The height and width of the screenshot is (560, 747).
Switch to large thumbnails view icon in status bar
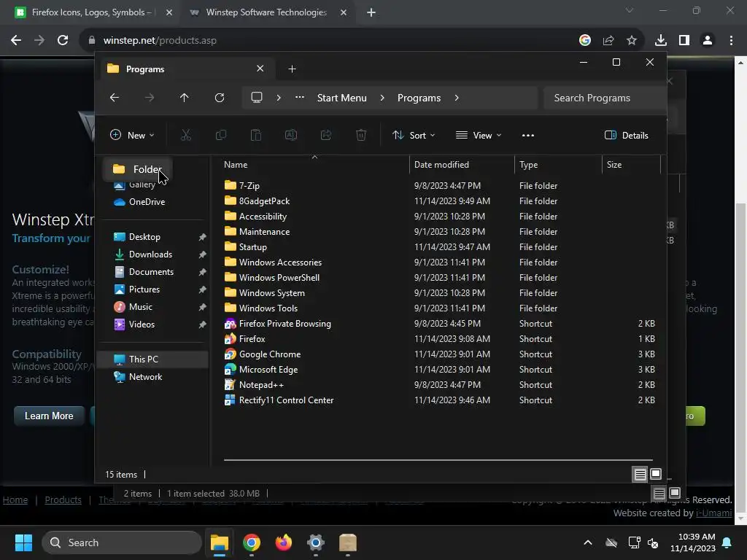coord(656,474)
